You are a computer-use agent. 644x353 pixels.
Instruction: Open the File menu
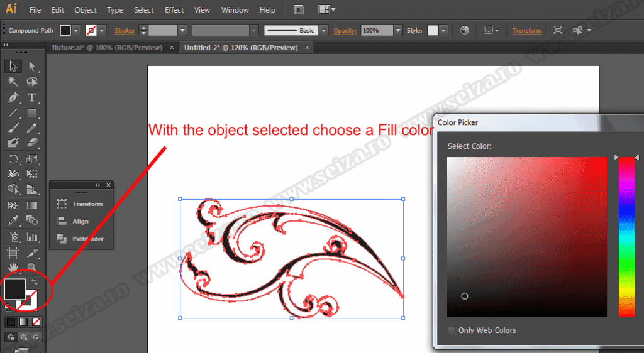click(35, 10)
